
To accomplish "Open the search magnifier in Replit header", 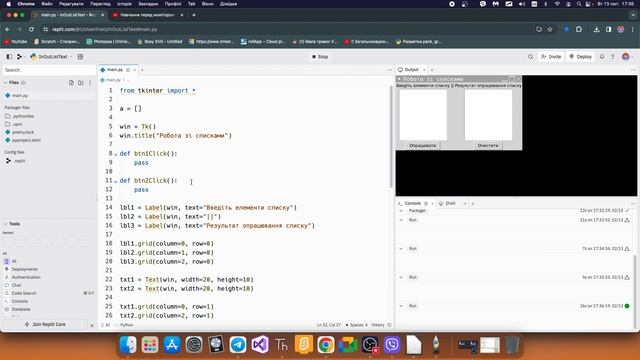I will (x=530, y=57).
